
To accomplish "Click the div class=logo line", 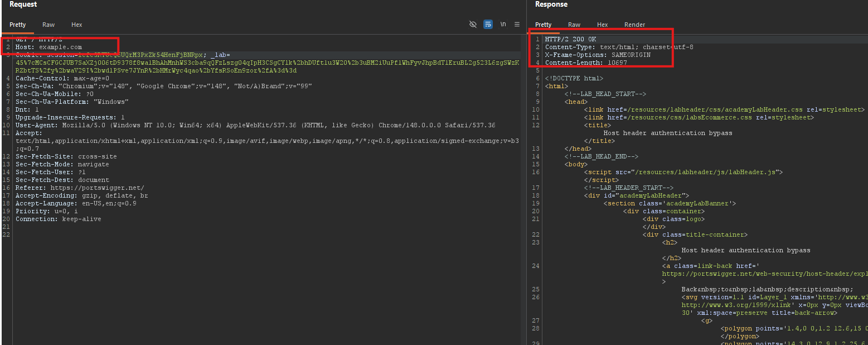I will pyautogui.click(x=673, y=219).
